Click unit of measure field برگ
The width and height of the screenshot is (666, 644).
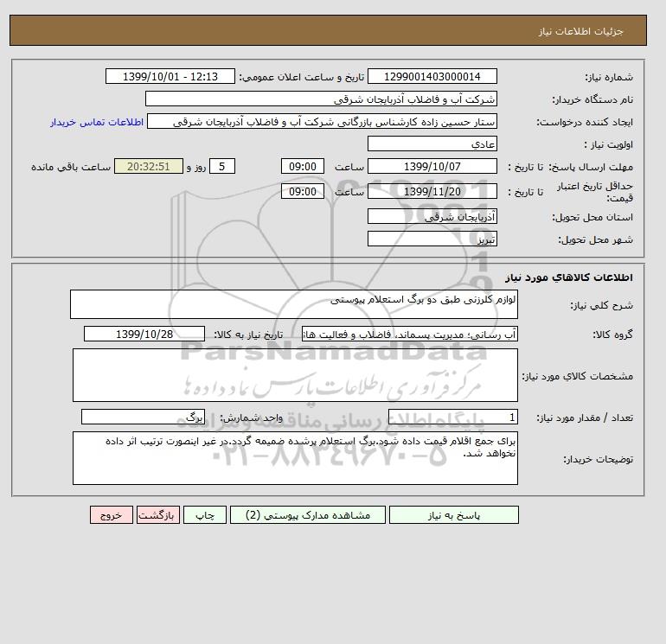(143, 418)
